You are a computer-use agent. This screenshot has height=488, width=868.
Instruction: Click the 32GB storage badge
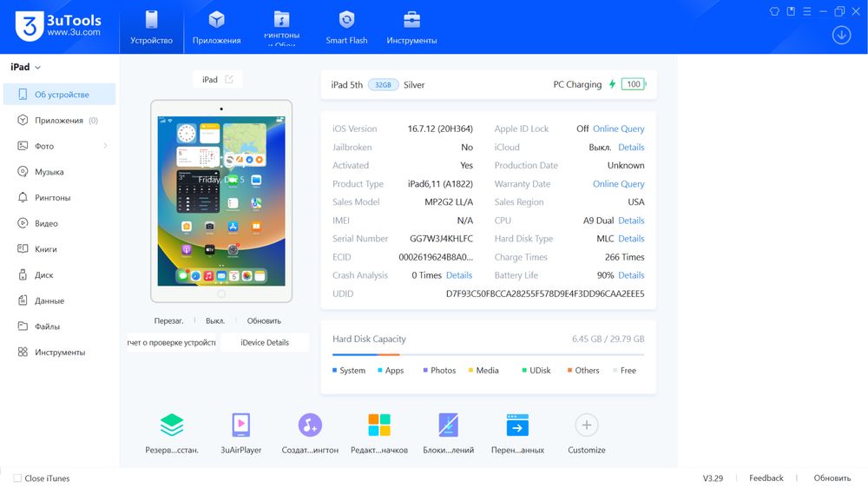pyautogui.click(x=383, y=85)
